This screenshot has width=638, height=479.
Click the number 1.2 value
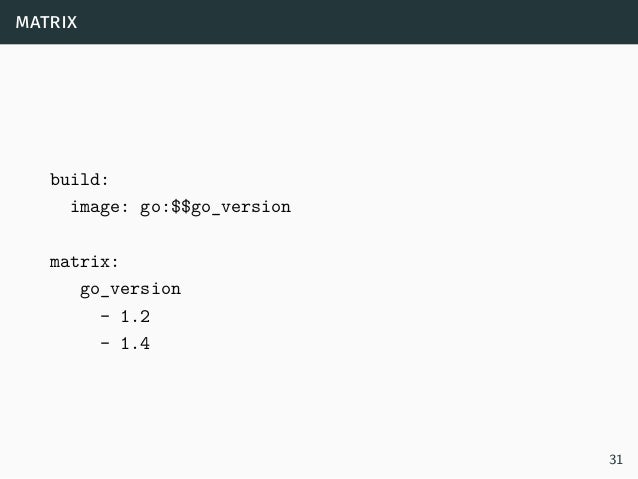[x=135, y=316]
